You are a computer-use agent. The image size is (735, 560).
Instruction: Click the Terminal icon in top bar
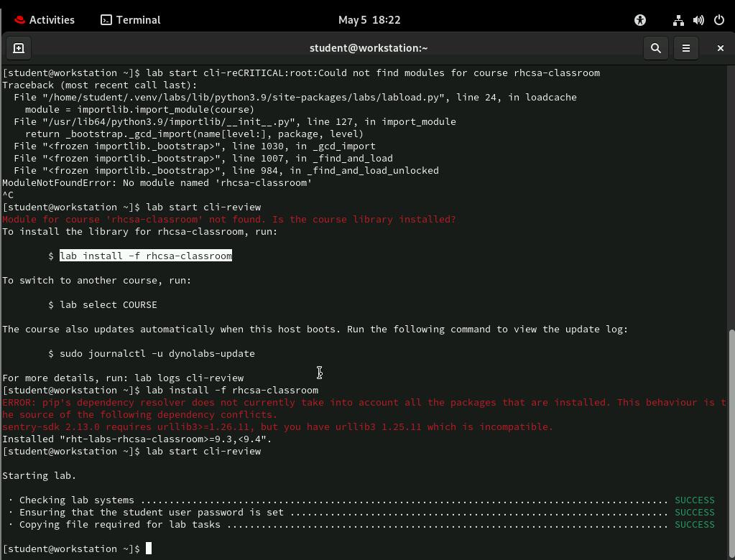click(106, 20)
